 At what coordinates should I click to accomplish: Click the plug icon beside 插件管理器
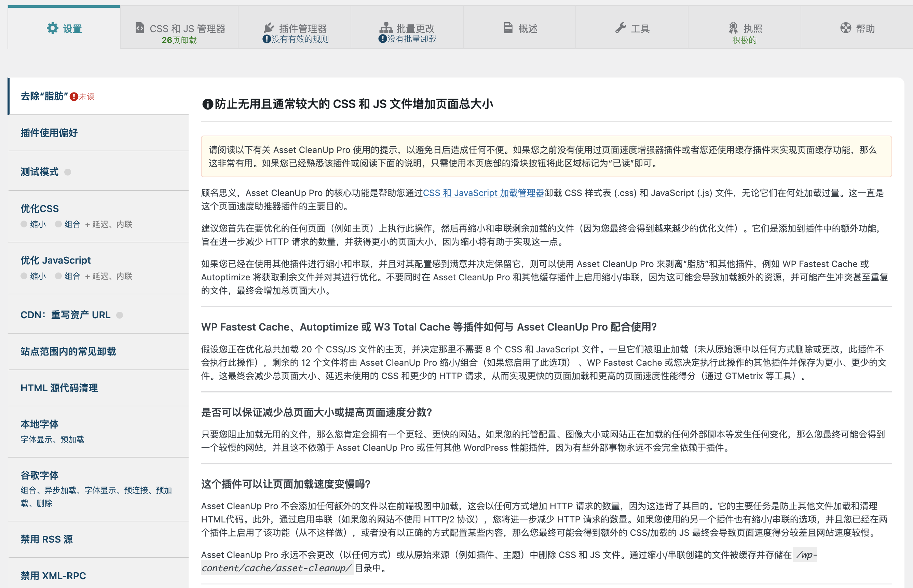(269, 28)
